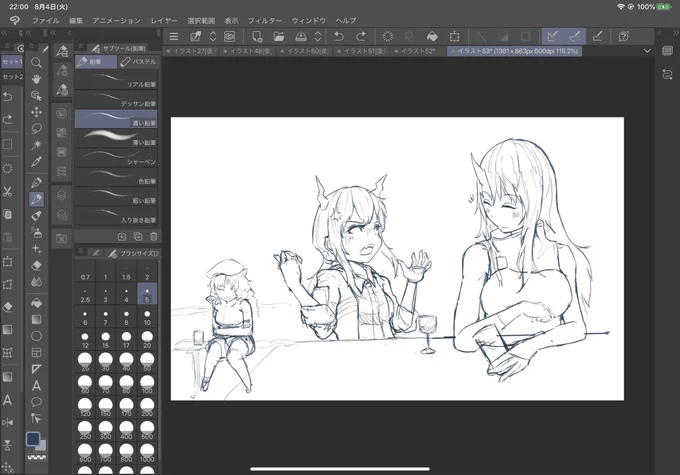The width and height of the screenshot is (680, 475).
Task: Open the レイヤー menu
Action: pyautogui.click(x=164, y=20)
